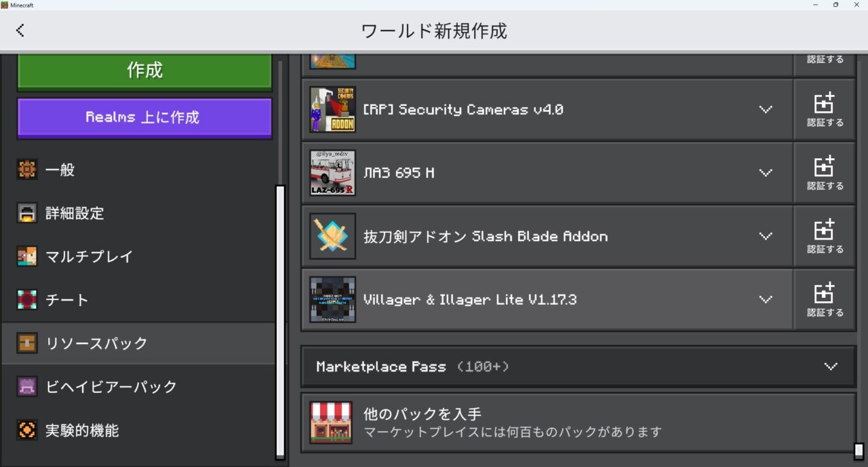The image size is (868, 467).
Task: Open the ビヘイビアーパック tab
Action: point(138,387)
